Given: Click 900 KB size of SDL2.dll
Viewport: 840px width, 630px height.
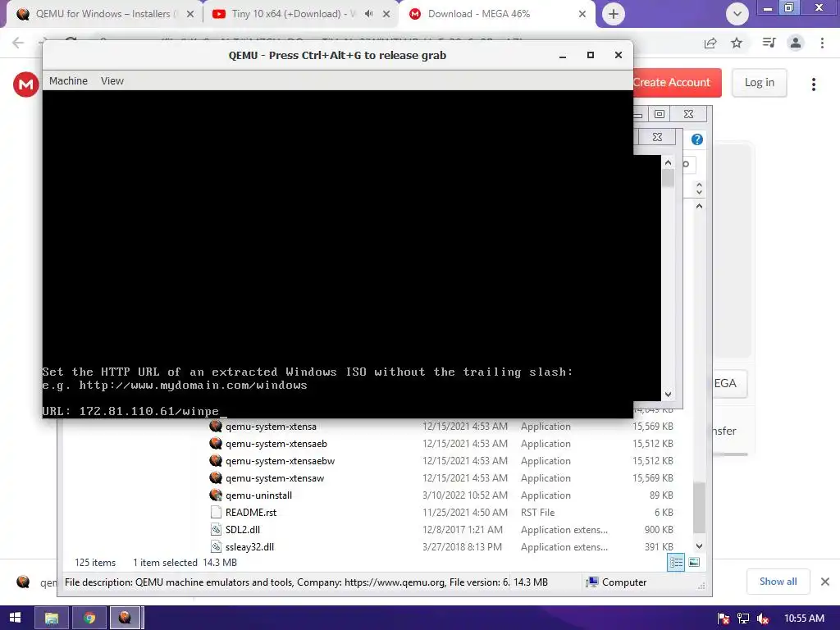Looking at the screenshot, I should tap(659, 529).
